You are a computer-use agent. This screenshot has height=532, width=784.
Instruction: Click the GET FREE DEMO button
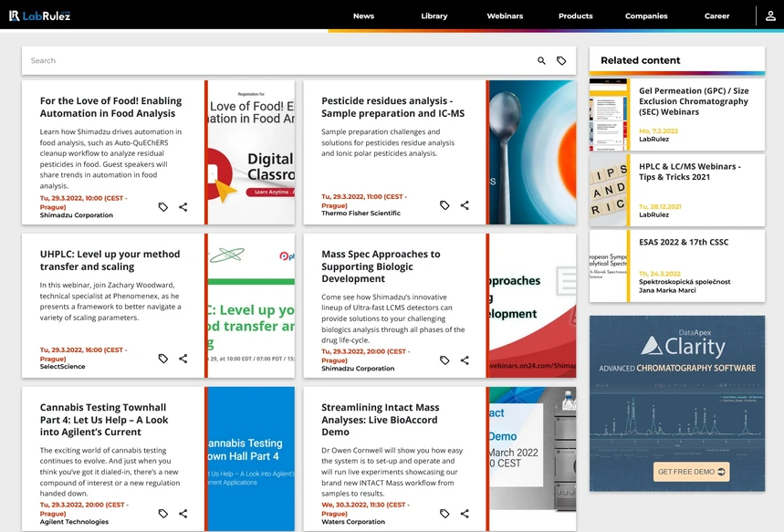pos(691,472)
